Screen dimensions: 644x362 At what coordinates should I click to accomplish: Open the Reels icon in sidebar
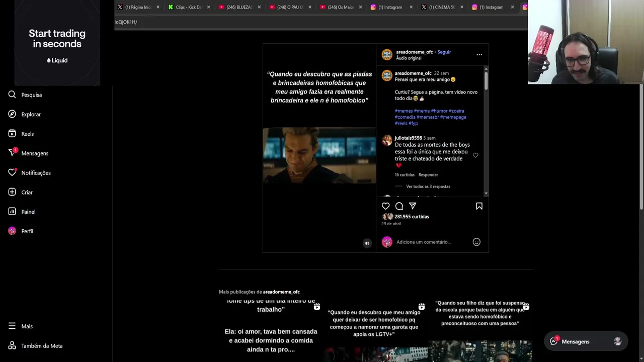[x=12, y=134]
